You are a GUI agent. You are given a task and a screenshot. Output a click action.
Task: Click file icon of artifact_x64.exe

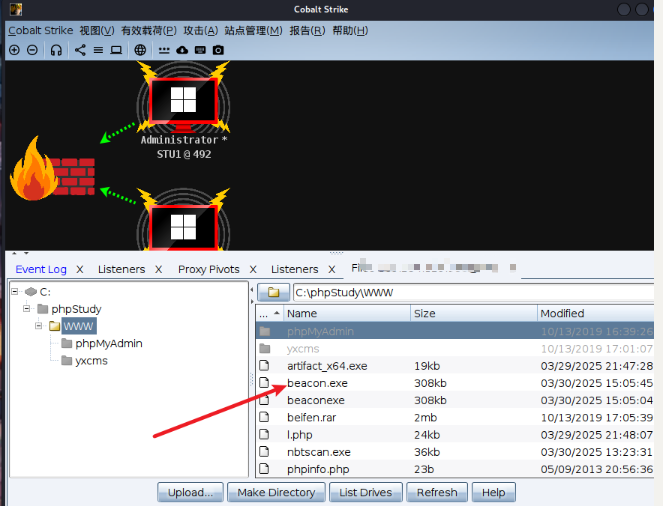[264, 365]
